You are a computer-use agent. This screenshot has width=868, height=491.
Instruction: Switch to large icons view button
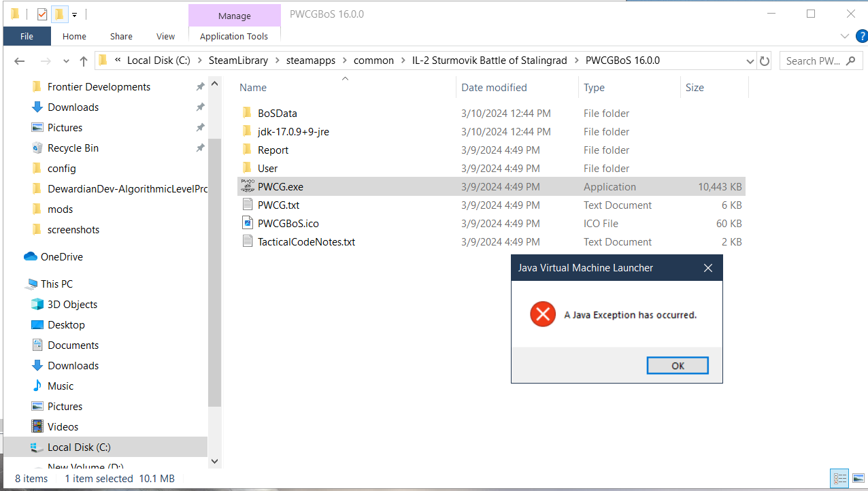tap(858, 478)
